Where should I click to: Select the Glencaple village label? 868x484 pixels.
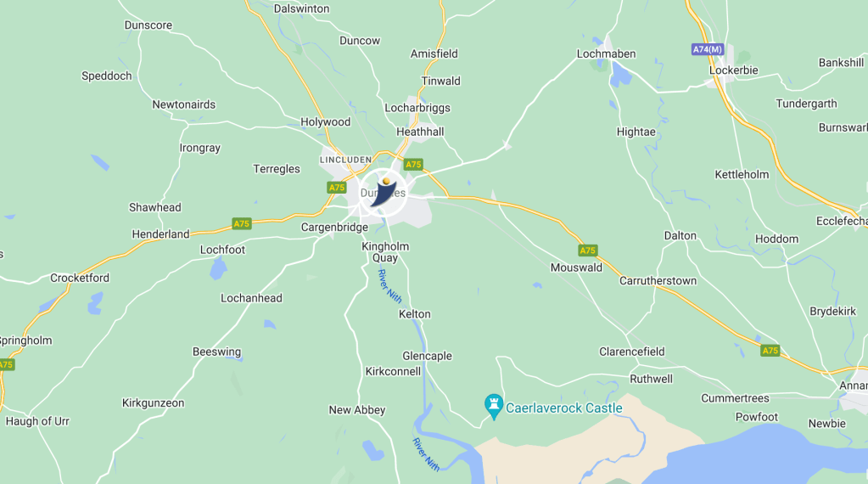click(427, 356)
